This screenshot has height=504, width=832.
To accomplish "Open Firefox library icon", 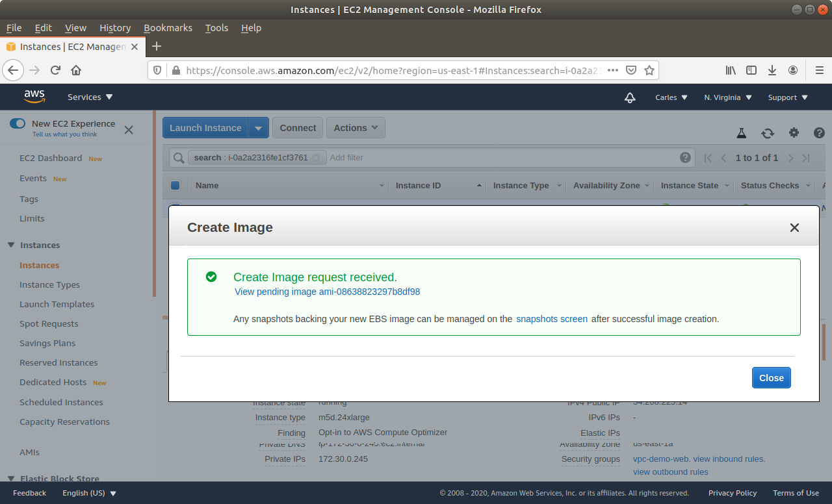I will tap(731, 70).
